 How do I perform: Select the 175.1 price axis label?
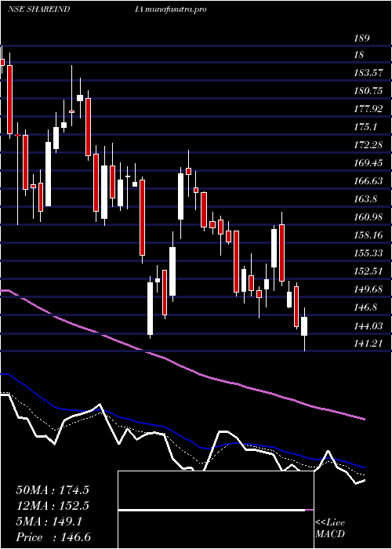point(366,127)
